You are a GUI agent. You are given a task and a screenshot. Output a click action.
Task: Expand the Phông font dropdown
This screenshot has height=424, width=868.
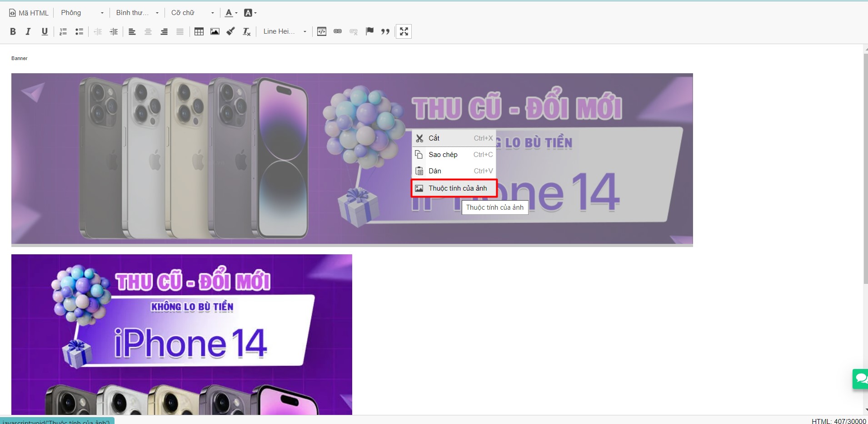click(82, 13)
